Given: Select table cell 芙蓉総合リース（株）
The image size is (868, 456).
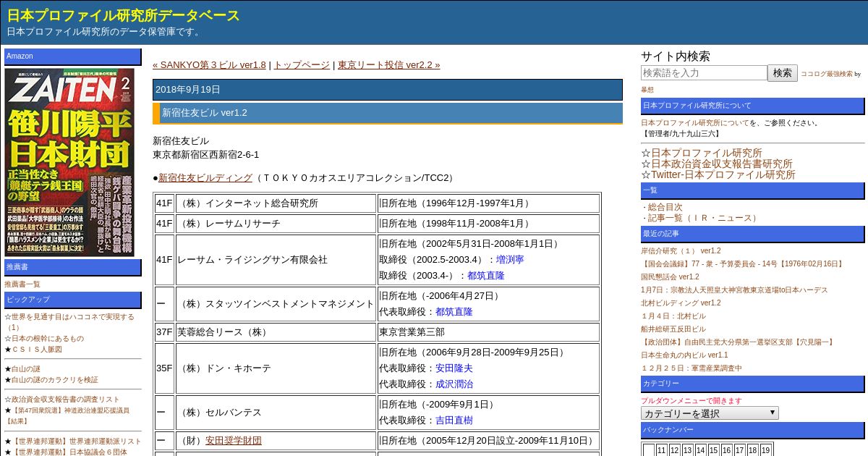Looking at the screenshot, I should pos(276,332).
